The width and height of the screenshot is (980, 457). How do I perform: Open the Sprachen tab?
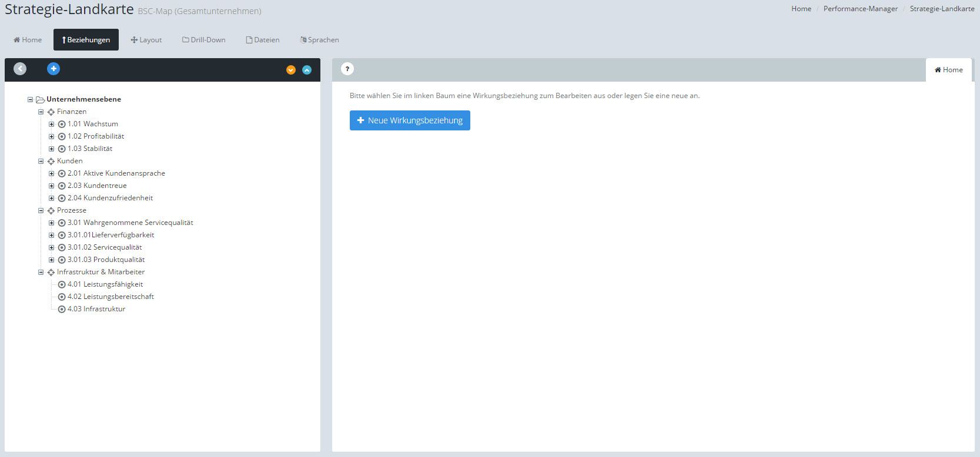(x=319, y=40)
